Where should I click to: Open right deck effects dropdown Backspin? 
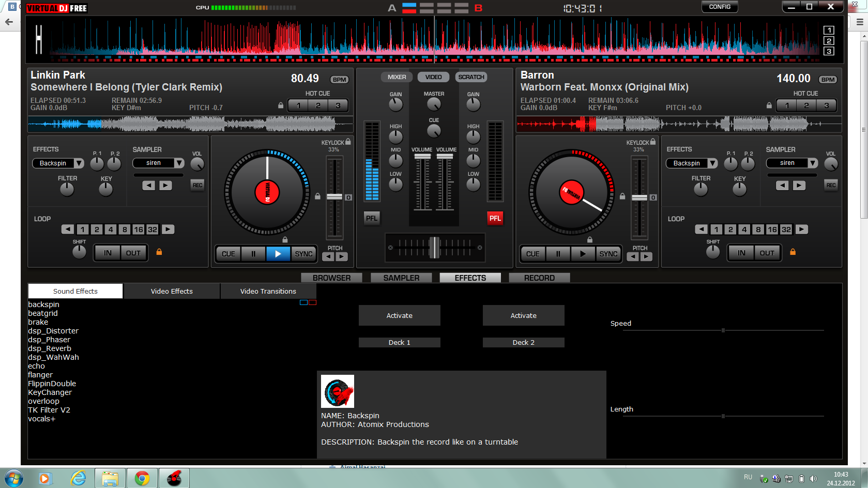(x=692, y=163)
